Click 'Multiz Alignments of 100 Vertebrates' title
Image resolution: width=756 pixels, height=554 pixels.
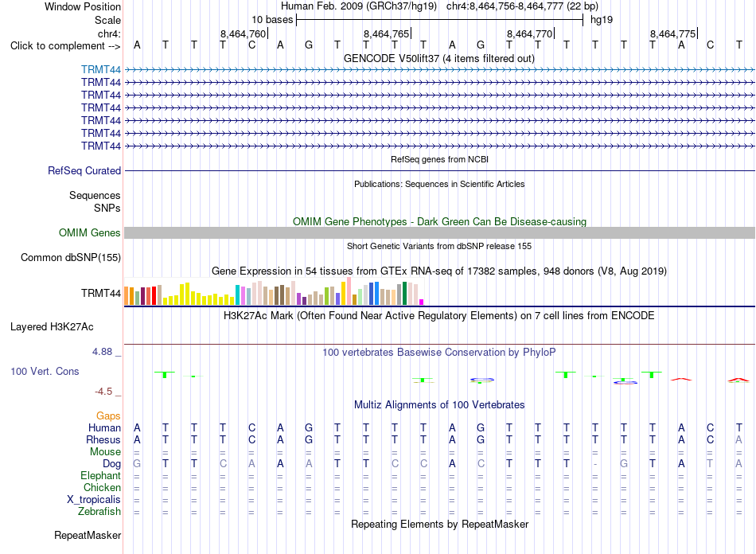[439, 405]
